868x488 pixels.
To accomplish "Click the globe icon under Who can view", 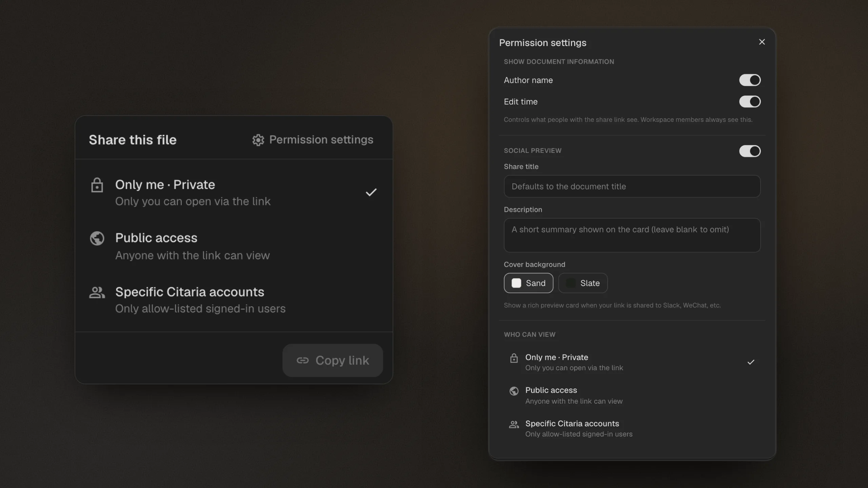I will 514,391.
